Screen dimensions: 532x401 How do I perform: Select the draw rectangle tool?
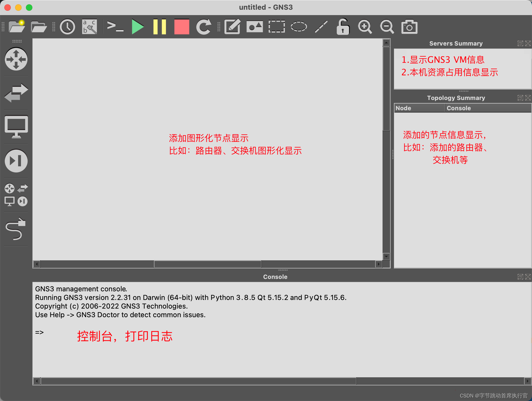coord(277,26)
